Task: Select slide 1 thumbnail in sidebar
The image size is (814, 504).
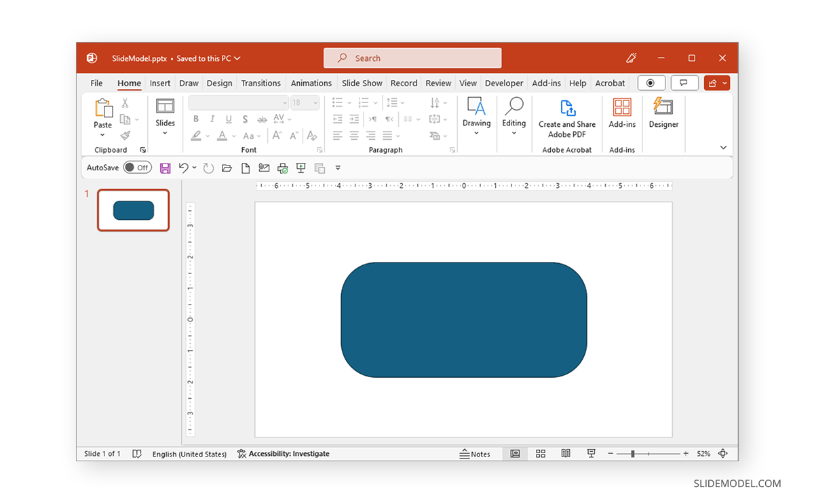Action: point(133,210)
